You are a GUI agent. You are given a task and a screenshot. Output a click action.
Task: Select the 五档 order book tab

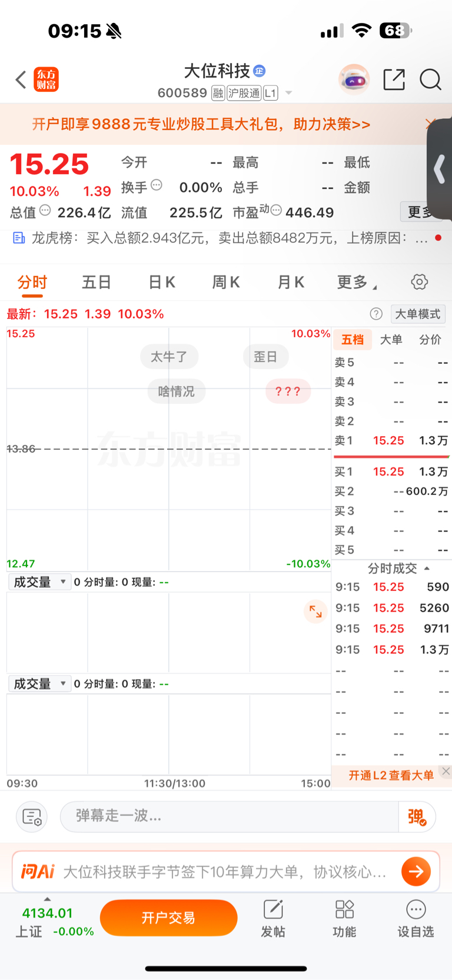click(x=353, y=340)
